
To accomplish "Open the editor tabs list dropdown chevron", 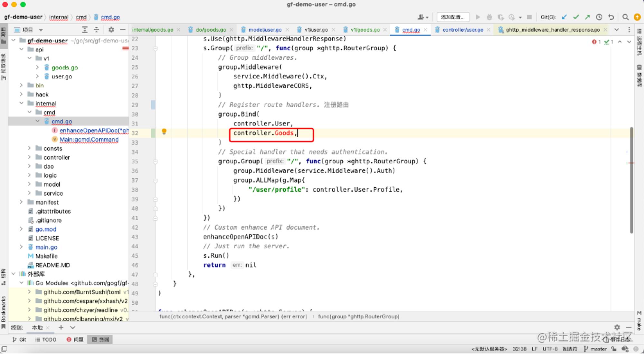I will tap(617, 30).
